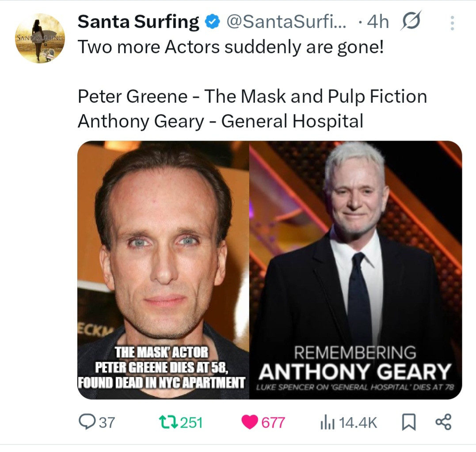The image size is (476, 452).
Task: Click the Grok slashed-circle icon
Action: (x=411, y=21)
